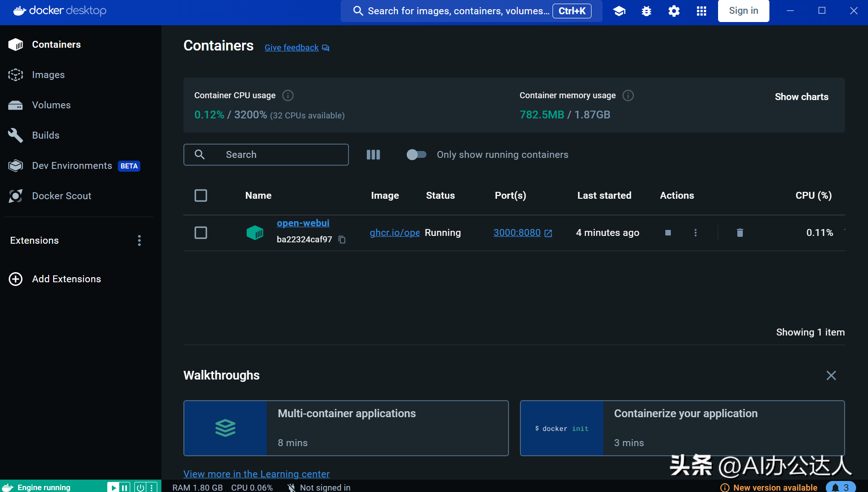Open Multi-container applications walkthrough
The height and width of the screenshot is (492, 868).
coord(346,428)
